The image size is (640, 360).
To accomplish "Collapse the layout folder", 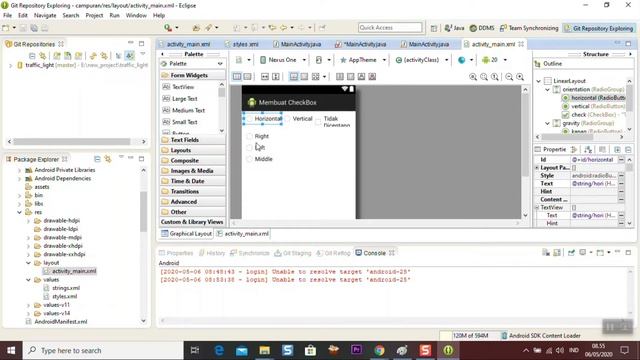I will pos(28,263).
